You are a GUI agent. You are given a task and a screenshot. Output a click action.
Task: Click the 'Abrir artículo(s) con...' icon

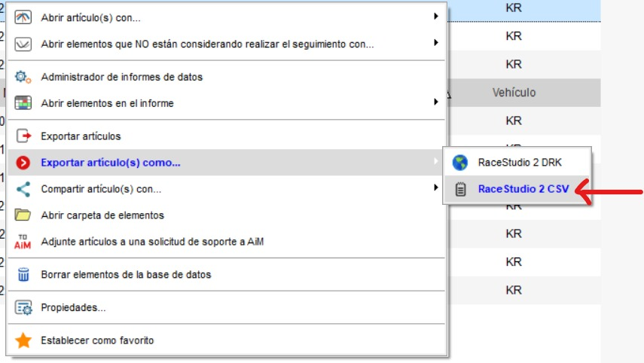(x=23, y=17)
